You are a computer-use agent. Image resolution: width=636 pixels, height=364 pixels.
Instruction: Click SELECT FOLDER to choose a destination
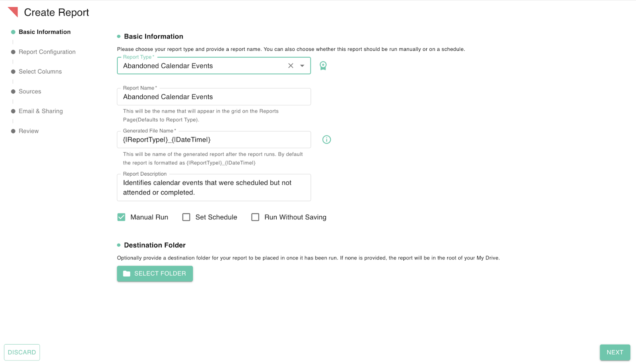155,273
